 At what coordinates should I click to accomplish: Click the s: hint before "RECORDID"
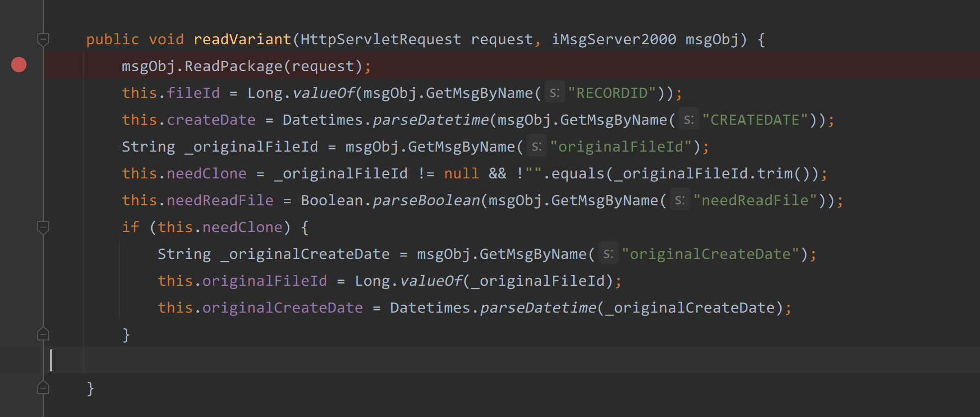coord(554,93)
